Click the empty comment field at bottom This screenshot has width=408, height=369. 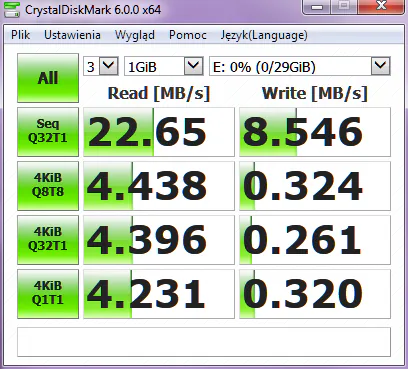pyautogui.click(x=204, y=342)
